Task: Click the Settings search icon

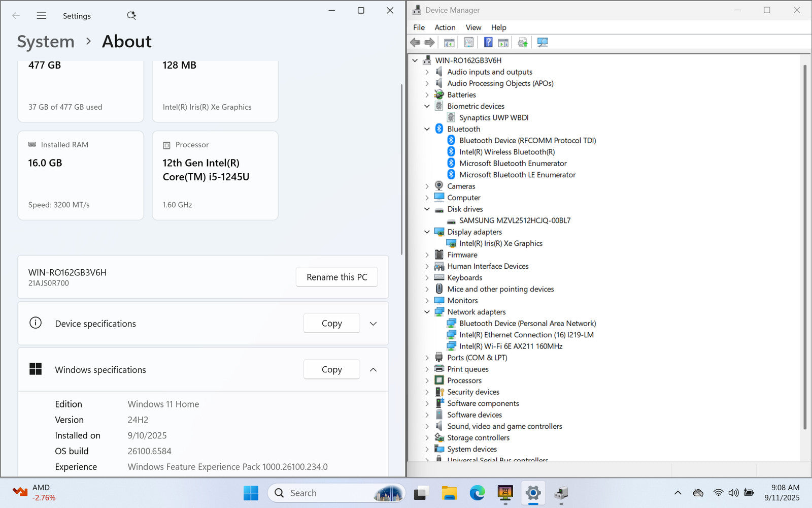Action: (131, 16)
